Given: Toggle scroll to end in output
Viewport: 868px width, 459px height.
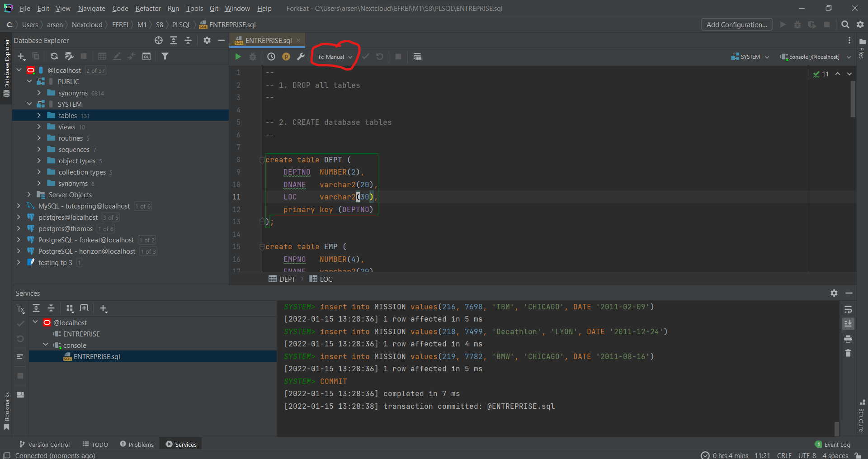Looking at the screenshot, I should [848, 324].
